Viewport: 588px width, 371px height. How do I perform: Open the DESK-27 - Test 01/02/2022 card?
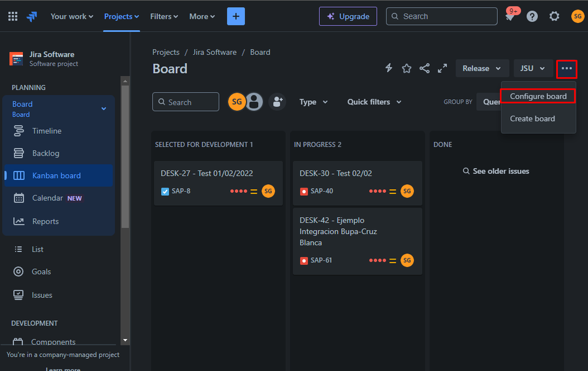coord(218,183)
